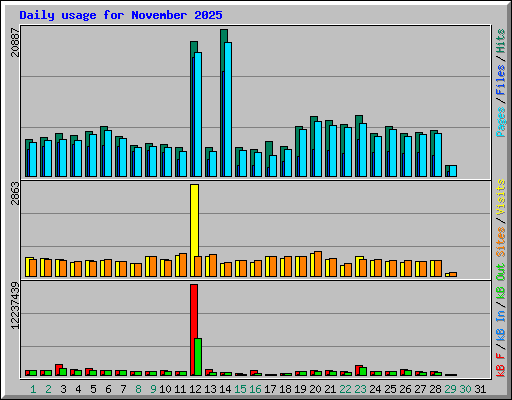Click day 12 on the x-axis
This screenshot has height=400, width=512.
195,389
